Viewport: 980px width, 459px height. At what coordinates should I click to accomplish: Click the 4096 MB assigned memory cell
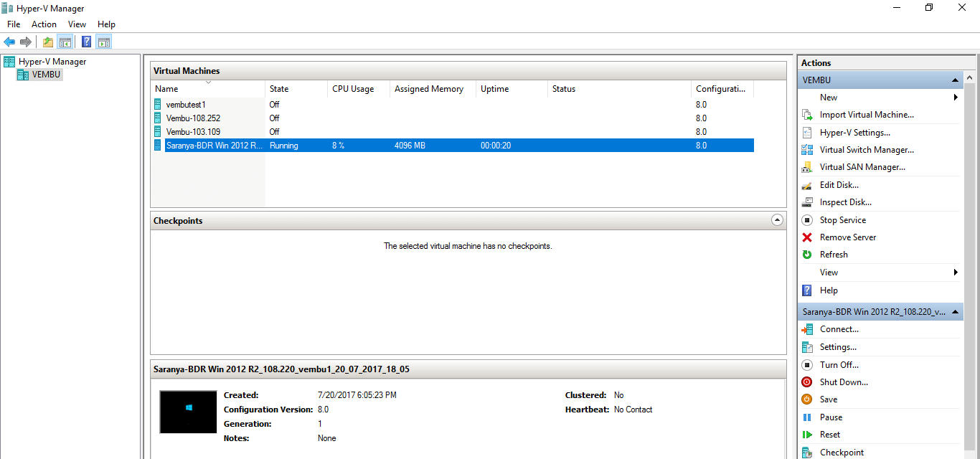click(410, 146)
